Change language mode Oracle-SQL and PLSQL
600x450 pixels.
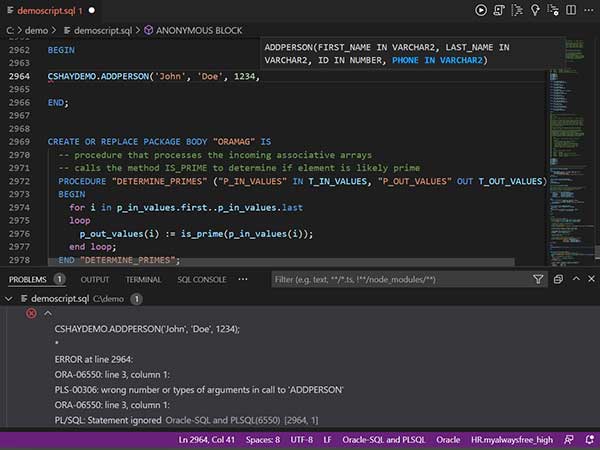(385, 439)
